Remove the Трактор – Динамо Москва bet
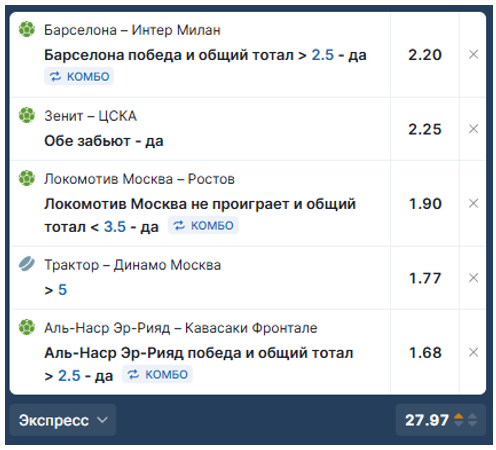Screen dimensions: 496x450 (473, 278)
